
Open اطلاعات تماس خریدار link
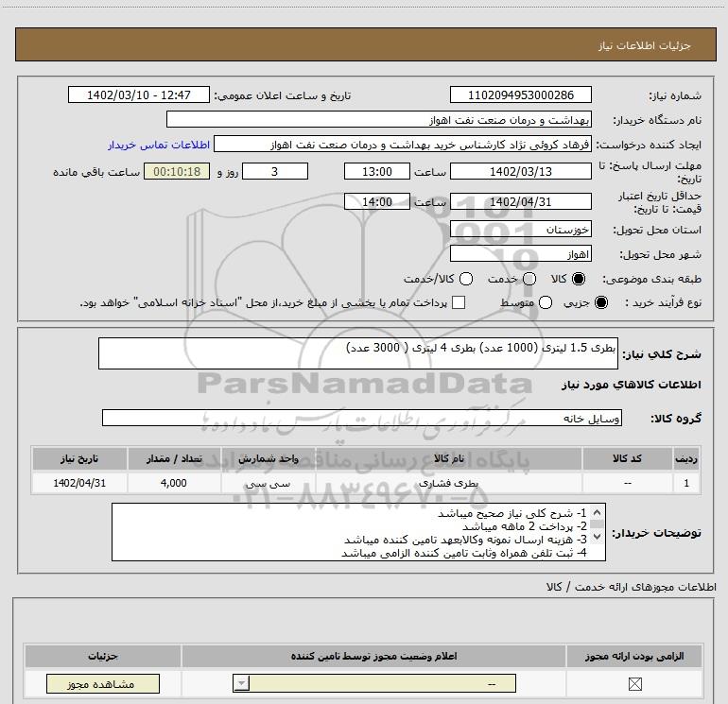[159, 145]
